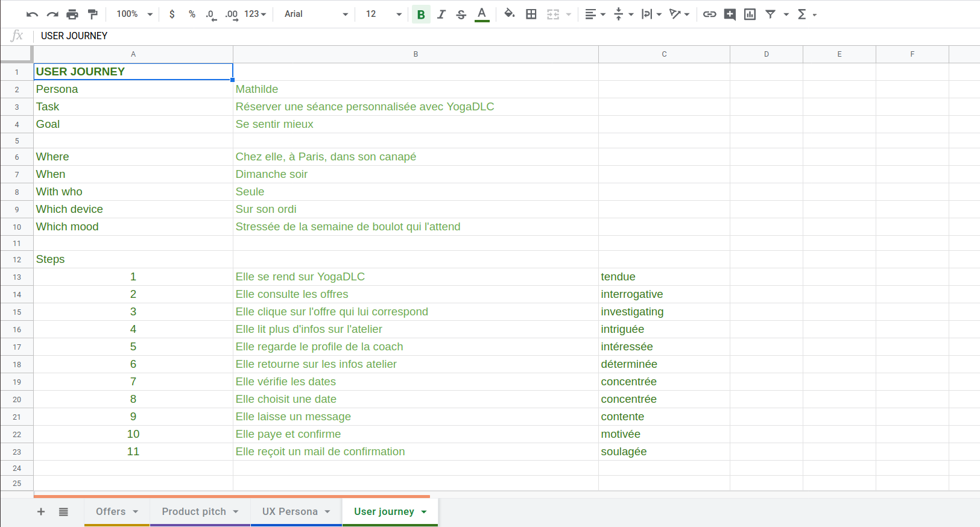
Task: Open the Arial font dropdown
Action: click(316, 14)
